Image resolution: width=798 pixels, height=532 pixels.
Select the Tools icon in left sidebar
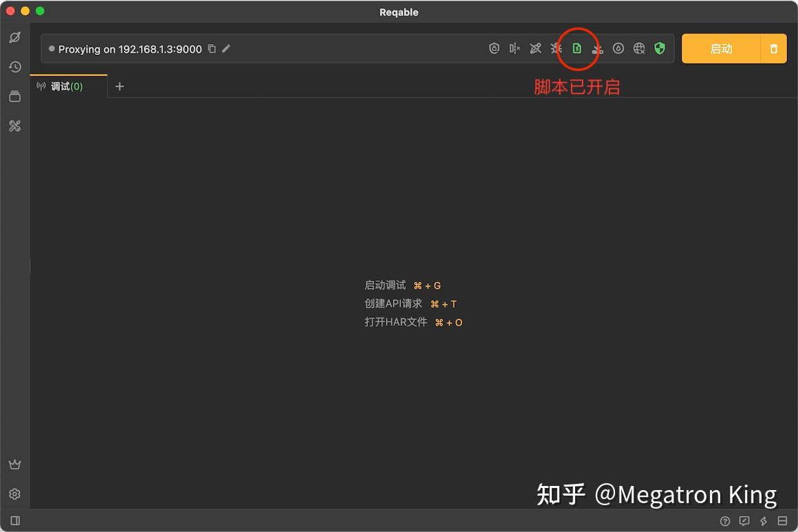pos(14,126)
